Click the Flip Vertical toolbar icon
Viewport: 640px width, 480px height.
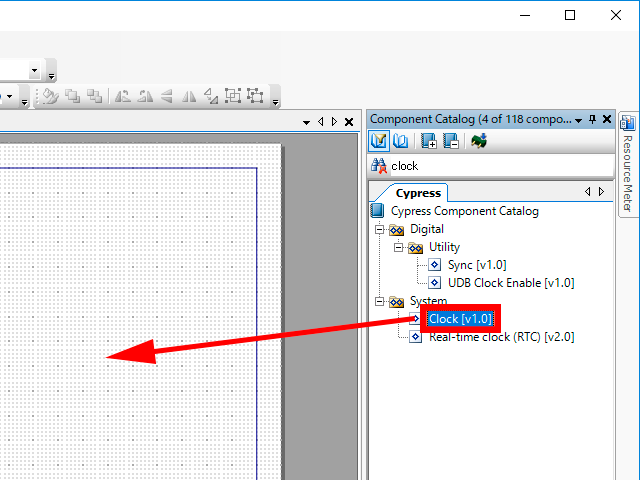click(x=167, y=96)
